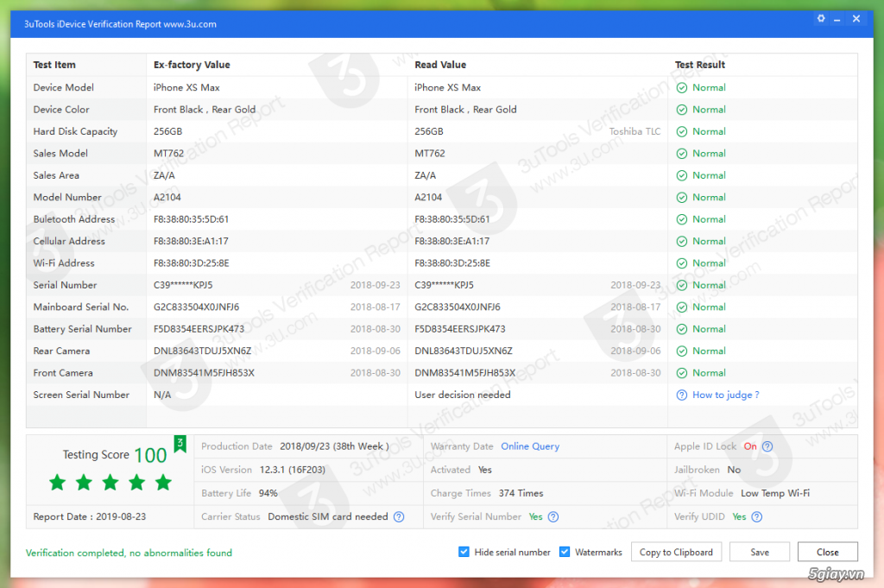
Task: Click read value 256GB capacity
Action: pos(428,131)
